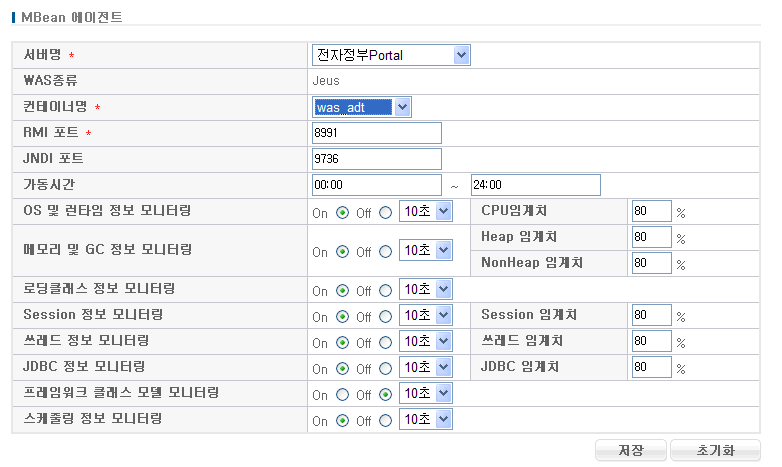Turn Off Session 정보 모니터링 radio

(385, 317)
